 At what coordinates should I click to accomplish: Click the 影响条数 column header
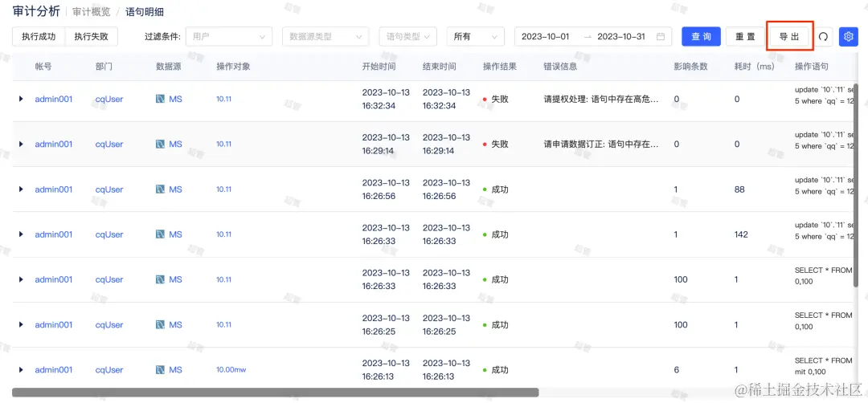pyautogui.click(x=691, y=67)
